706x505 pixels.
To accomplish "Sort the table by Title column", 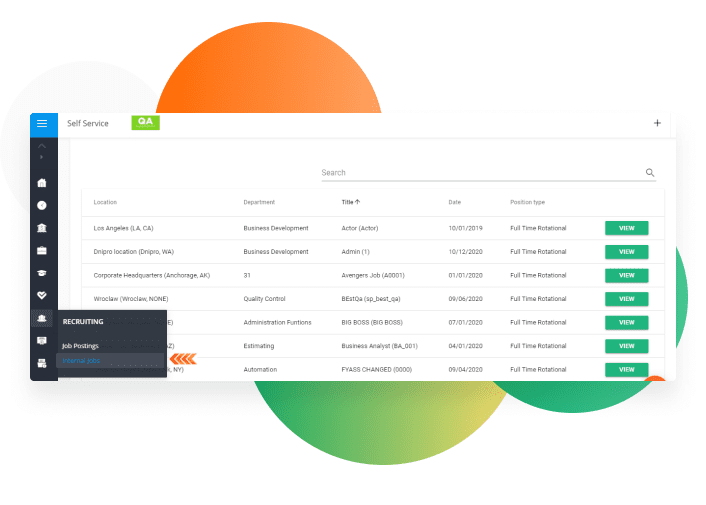I will [350, 202].
